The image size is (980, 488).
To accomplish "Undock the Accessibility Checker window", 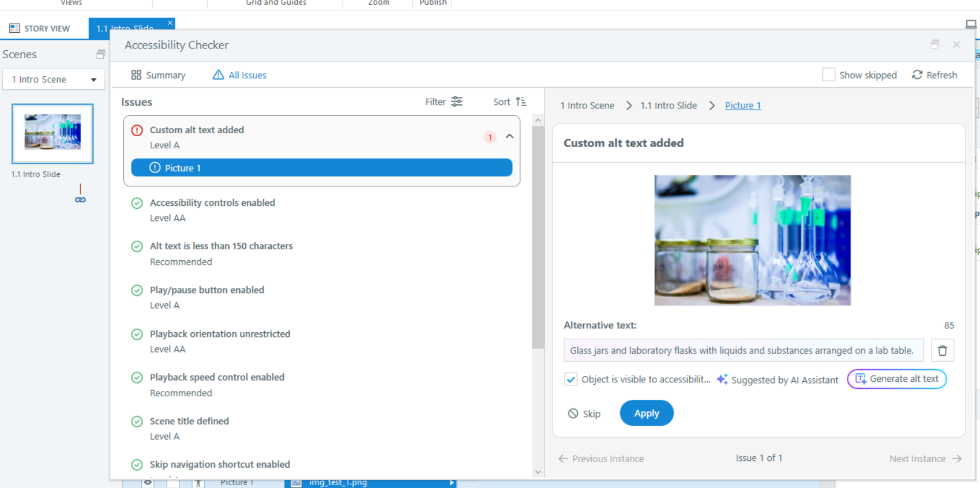I will [x=934, y=44].
